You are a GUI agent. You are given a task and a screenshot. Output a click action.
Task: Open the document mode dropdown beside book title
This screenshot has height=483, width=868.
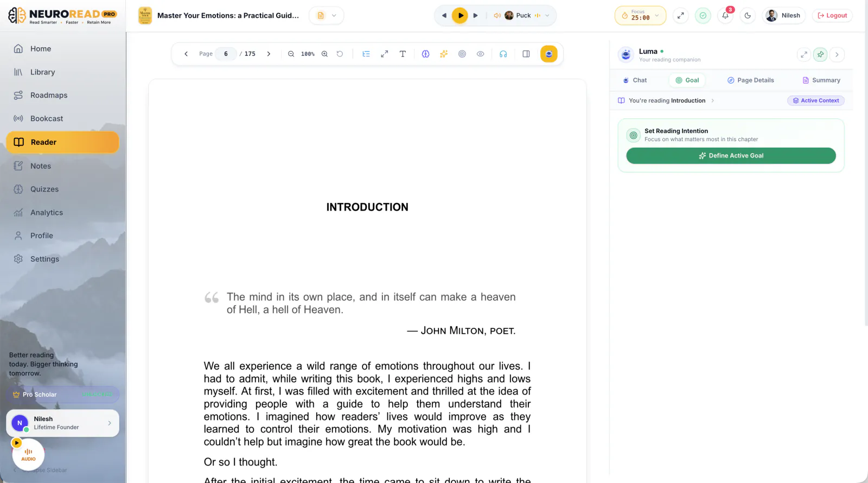point(327,16)
